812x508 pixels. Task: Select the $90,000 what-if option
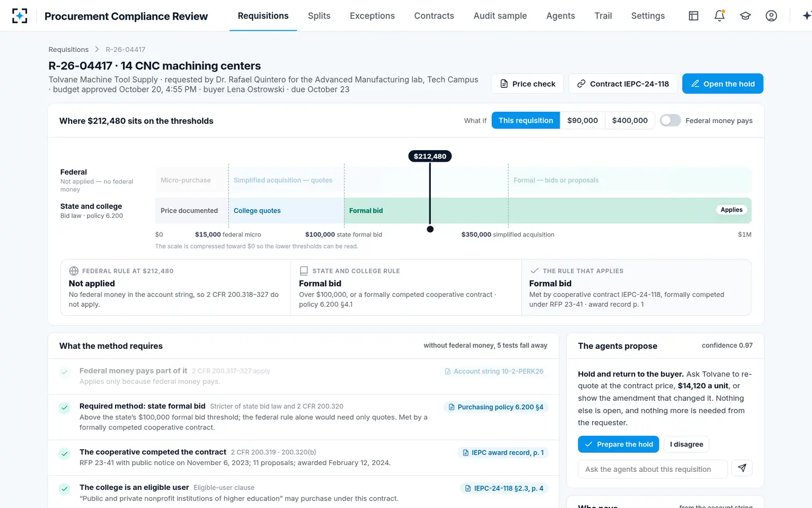click(582, 120)
